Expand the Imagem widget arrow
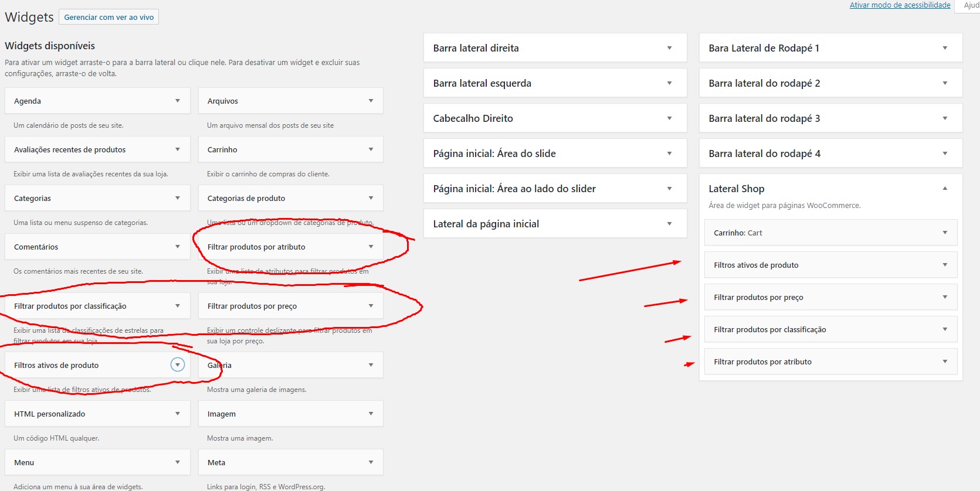The image size is (980, 491). click(371, 414)
